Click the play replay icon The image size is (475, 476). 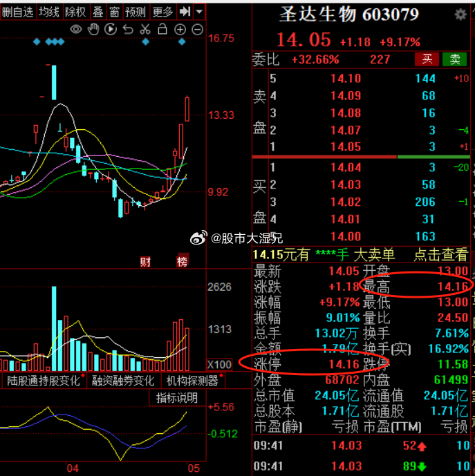click(x=111, y=29)
